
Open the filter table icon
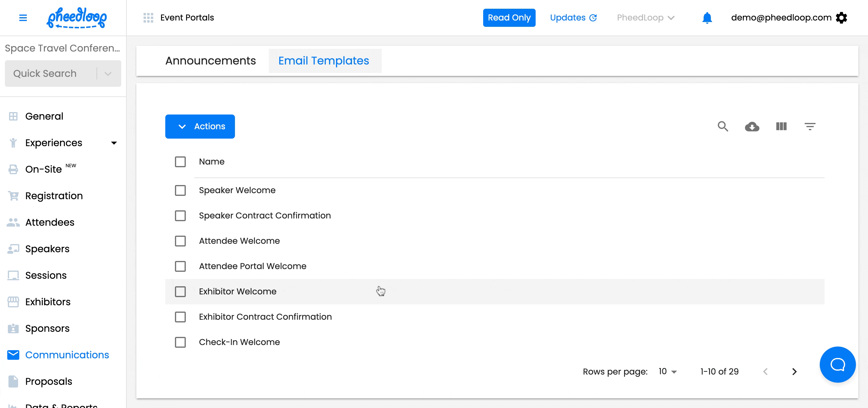tap(810, 127)
